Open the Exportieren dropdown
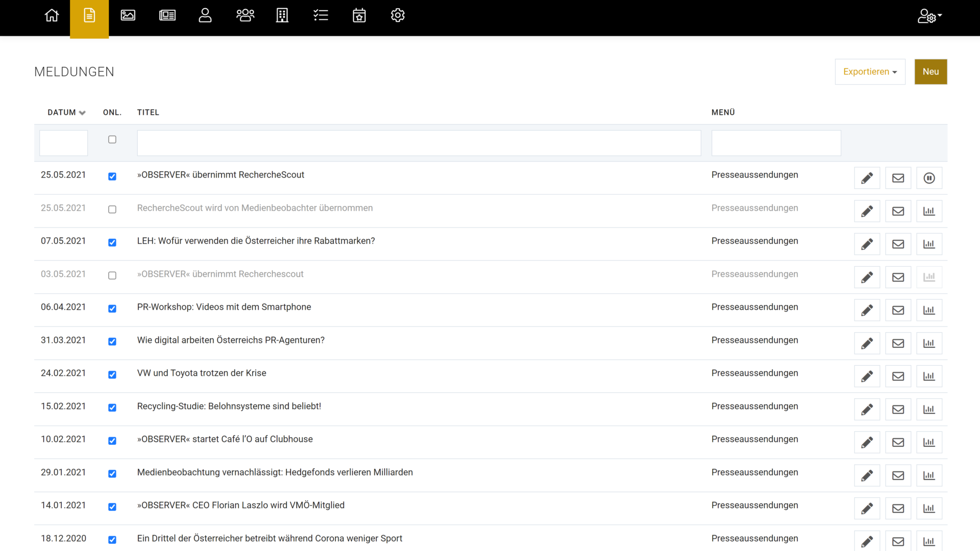This screenshot has height=551, width=980. [870, 72]
